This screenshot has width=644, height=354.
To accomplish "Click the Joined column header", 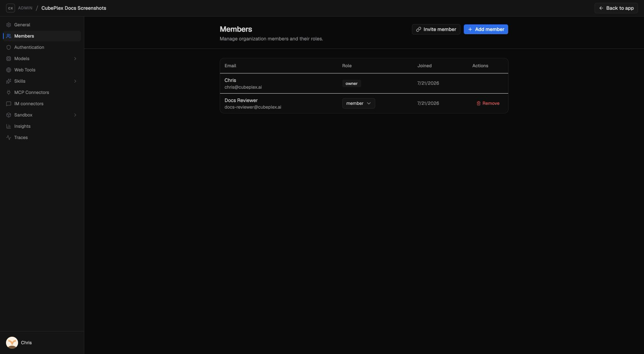I will point(424,66).
